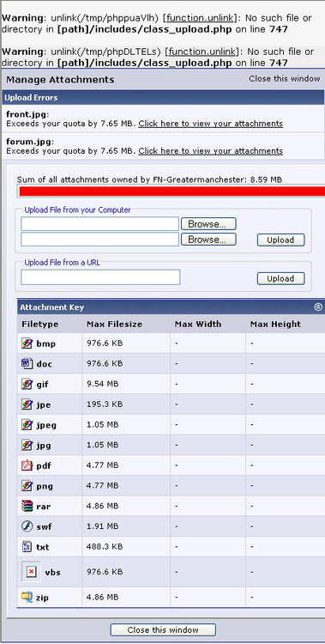325x644 pixels.
Task: Click the pdf Acrobat icon
Action: click(27, 465)
